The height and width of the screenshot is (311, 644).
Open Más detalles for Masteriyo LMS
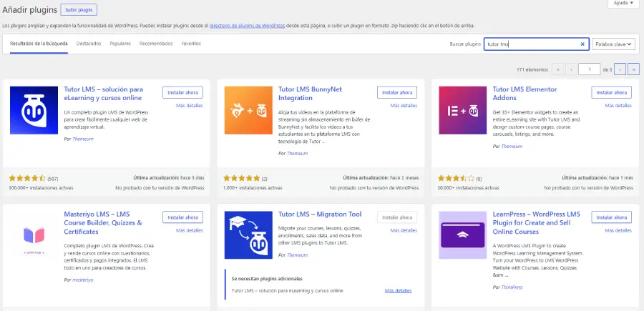(x=190, y=231)
